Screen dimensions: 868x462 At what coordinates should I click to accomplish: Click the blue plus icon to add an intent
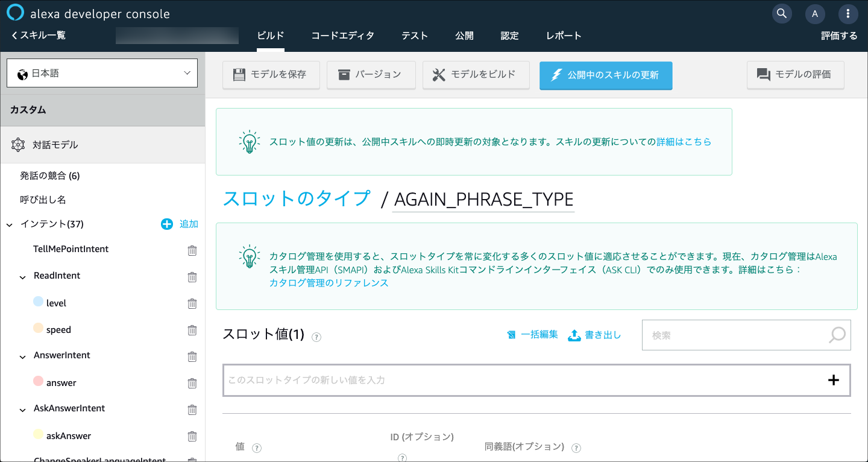coord(166,224)
